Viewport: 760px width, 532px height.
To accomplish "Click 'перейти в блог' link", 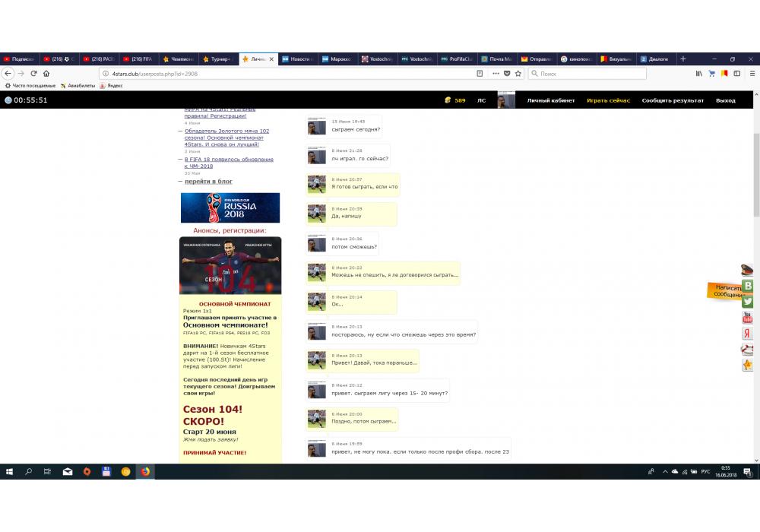I will pyautogui.click(x=208, y=182).
